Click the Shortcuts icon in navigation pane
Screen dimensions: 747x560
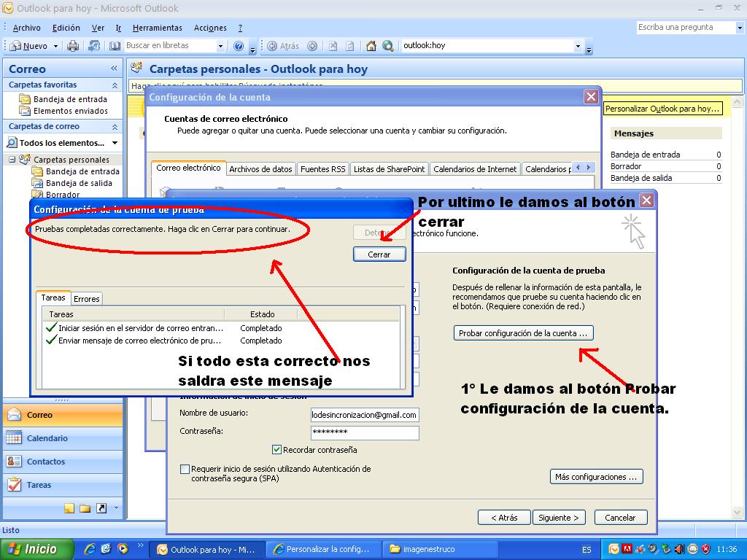tap(101, 508)
